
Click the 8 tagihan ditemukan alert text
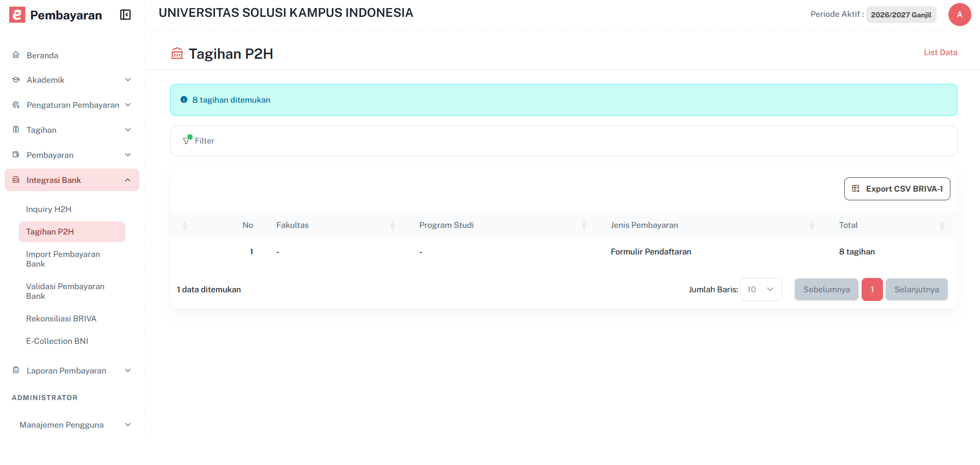pos(231,100)
